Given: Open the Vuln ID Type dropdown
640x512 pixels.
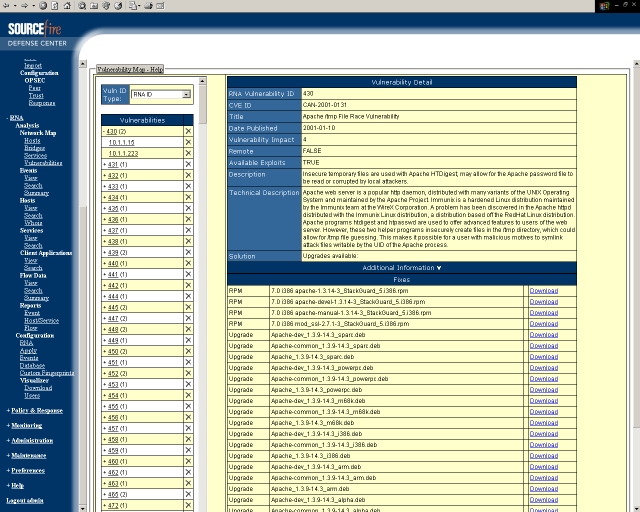Looking at the screenshot, I should click(161, 94).
